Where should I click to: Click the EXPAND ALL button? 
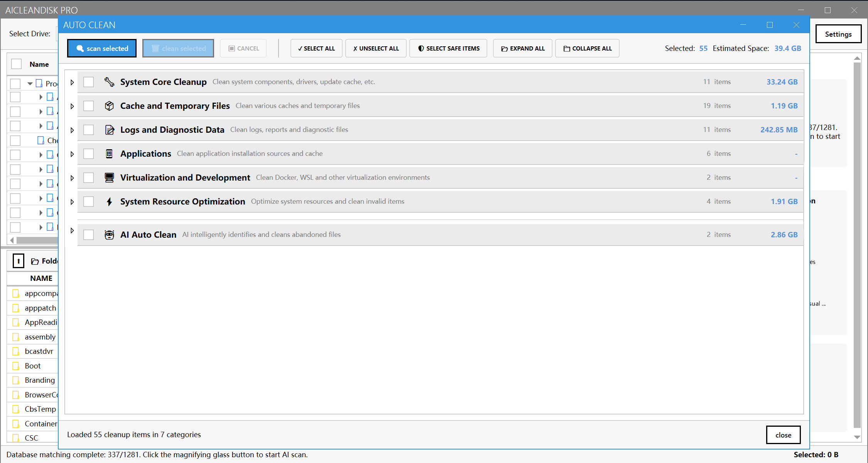pos(523,48)
